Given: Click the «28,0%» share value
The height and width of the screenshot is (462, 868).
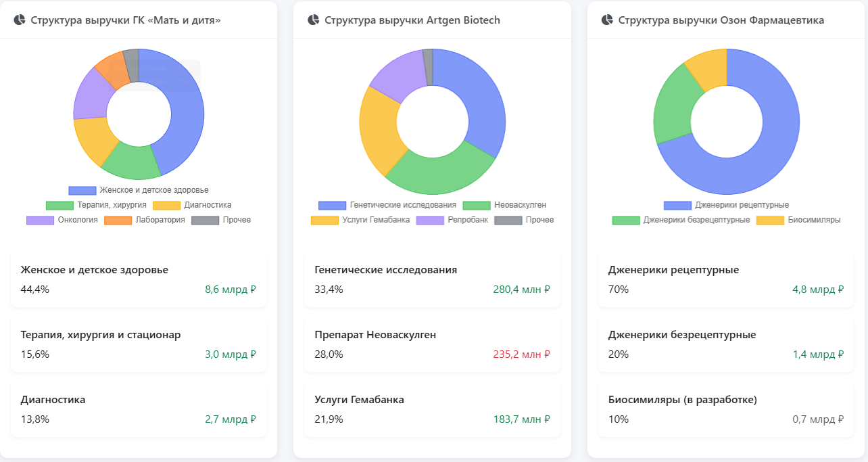Looking at the screenshot, I should (329, 354).
